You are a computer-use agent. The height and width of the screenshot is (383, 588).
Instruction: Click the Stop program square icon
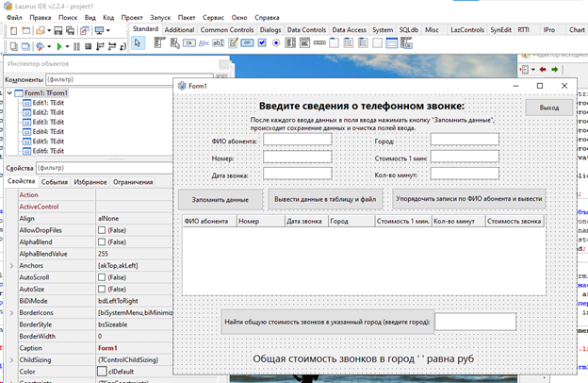88,45
